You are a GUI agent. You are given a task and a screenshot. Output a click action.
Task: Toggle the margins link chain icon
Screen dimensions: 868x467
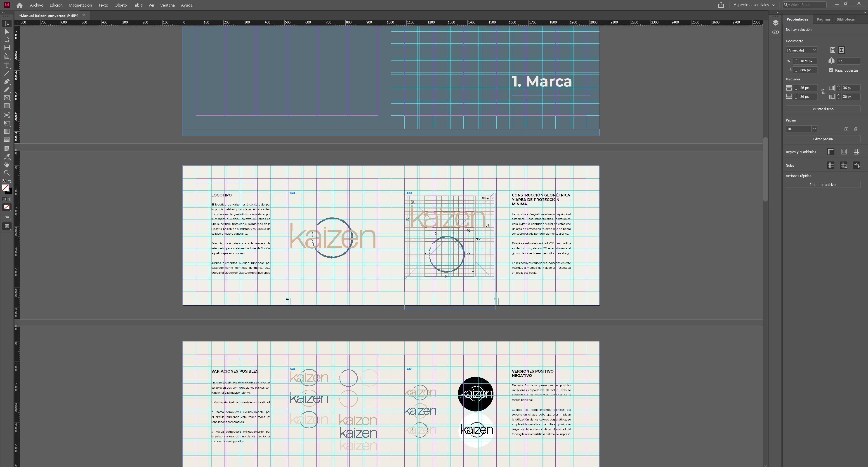[x=823, y=92]
